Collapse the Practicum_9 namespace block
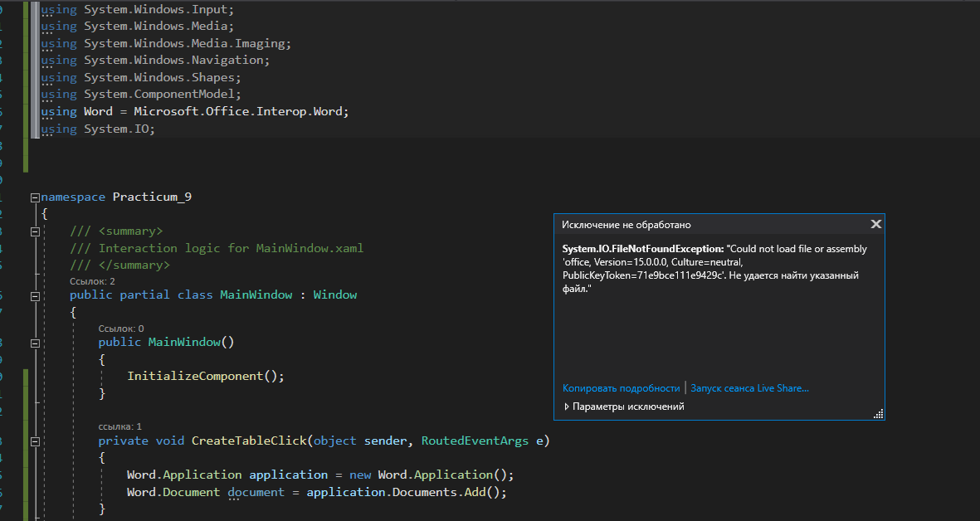 pos(34,197)
